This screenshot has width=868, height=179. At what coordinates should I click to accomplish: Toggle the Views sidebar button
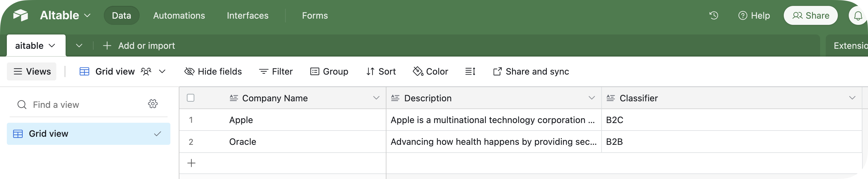32,71
